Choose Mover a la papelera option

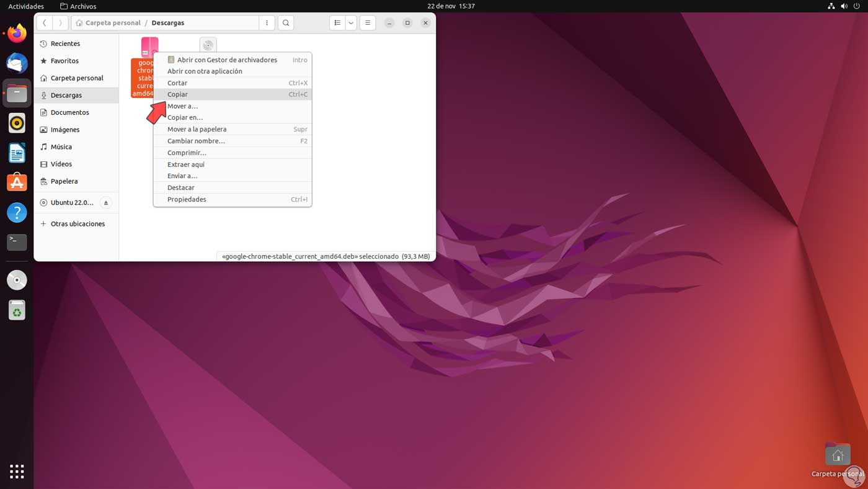[197, 128]
